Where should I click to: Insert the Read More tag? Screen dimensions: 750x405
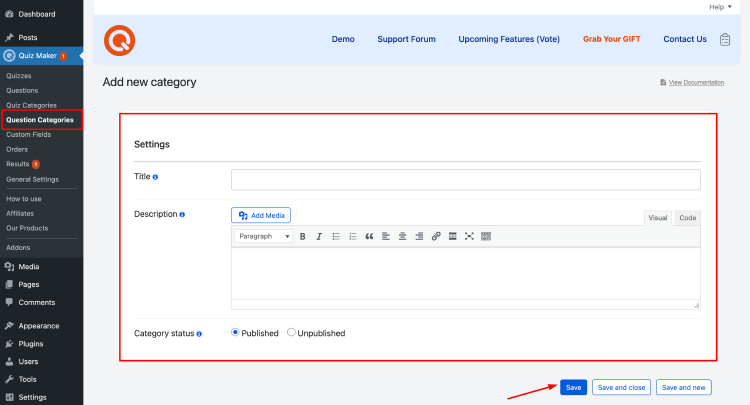452,236
